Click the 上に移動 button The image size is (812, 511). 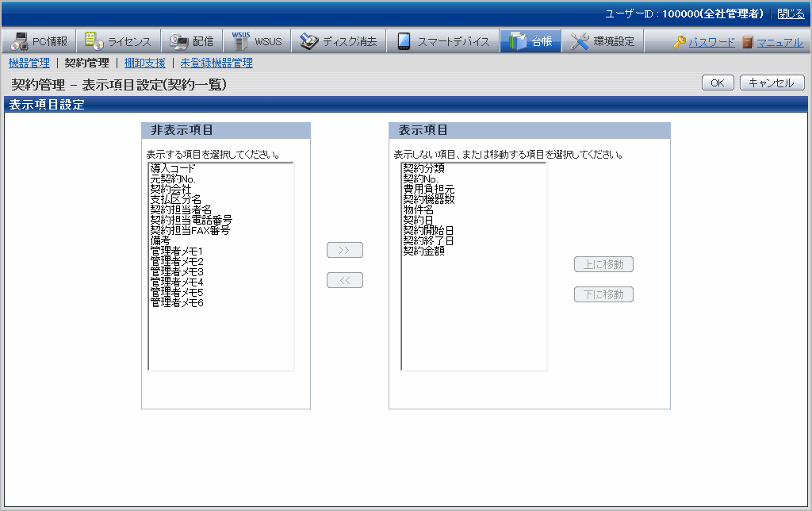pos(603,264)
